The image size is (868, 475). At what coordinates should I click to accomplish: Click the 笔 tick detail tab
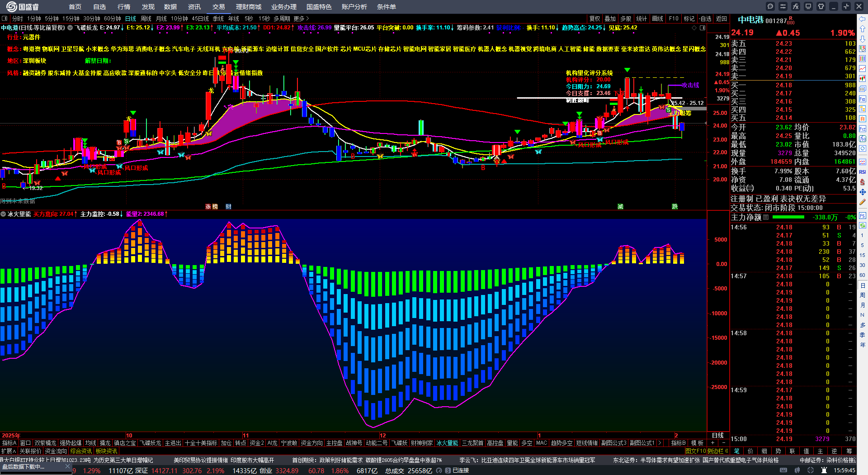[737, 451]
